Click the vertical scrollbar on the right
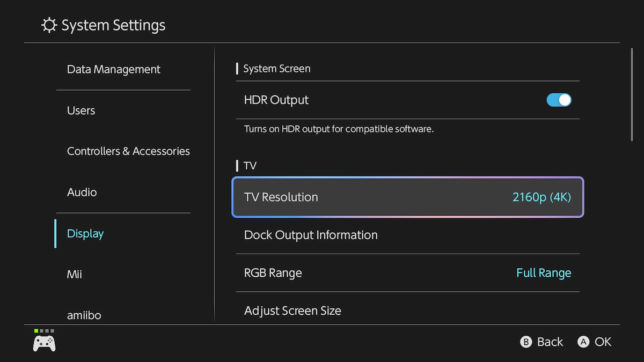The width and height of the screenshot is (644, 362). 632,95
